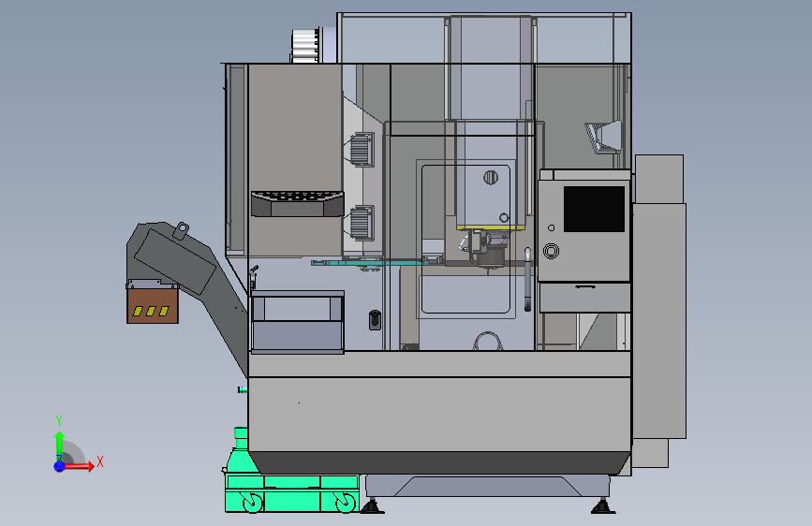The image size is (812, 526).
Task: Select the yellow strip on the spindle head
Action: click(x=491, y=227)
